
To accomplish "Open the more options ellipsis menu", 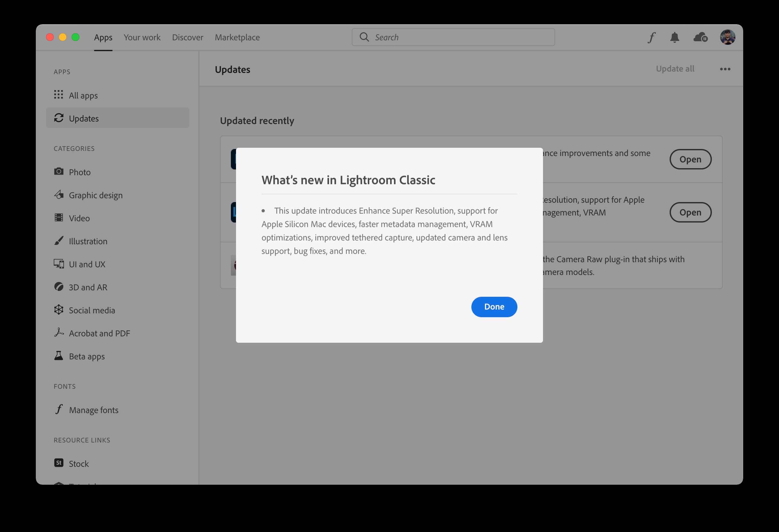I will coord(725,69).
